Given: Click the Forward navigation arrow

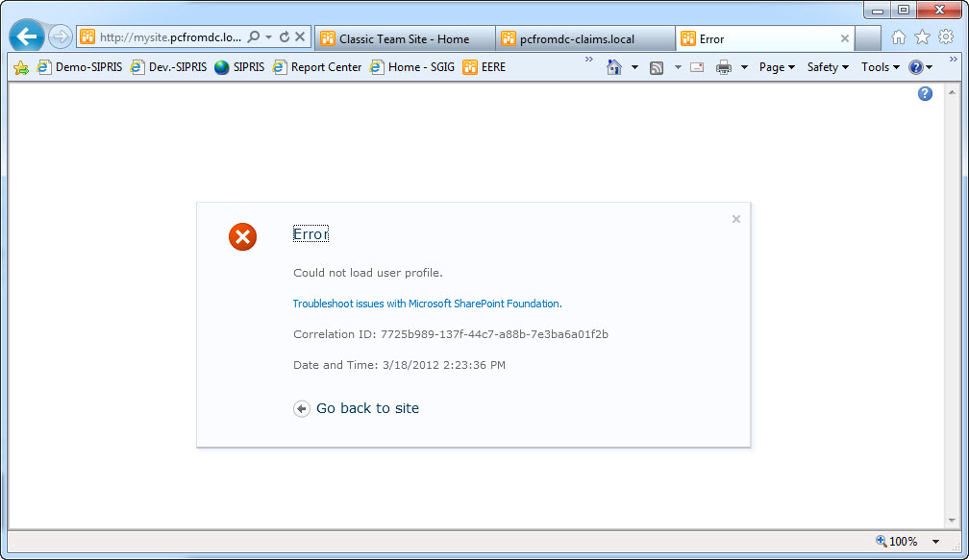Looking at the screenshot, I should [58, 37].
